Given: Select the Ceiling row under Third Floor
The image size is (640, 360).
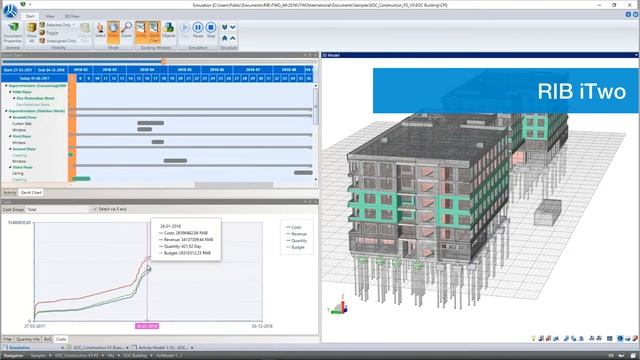Looking at the screenshot, I should click(x=18, y=173).
